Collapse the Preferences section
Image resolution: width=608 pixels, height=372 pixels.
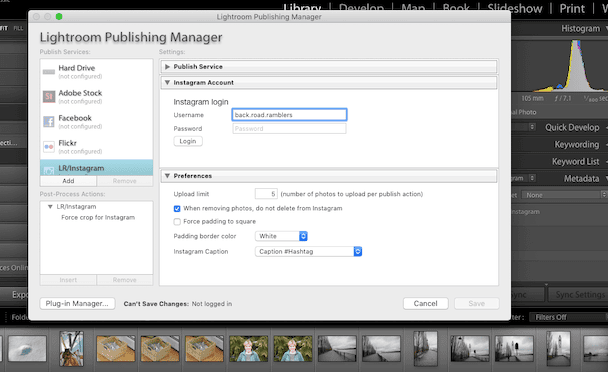point(167,176)
